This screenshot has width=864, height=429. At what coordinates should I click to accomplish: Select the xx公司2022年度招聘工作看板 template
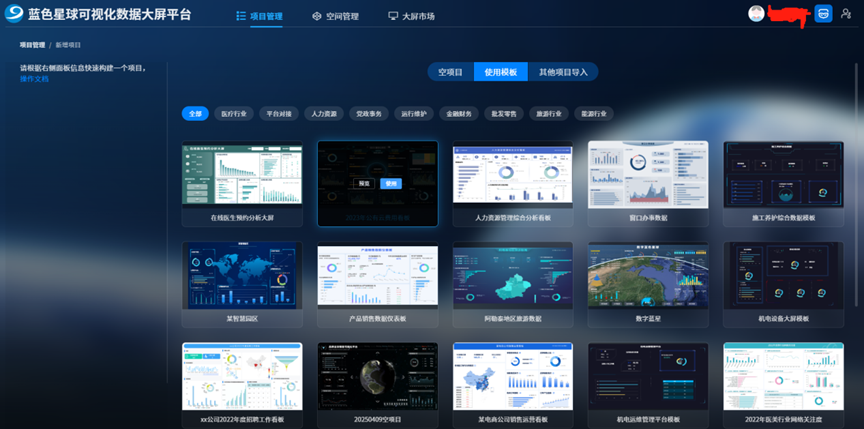pos(242,385)
